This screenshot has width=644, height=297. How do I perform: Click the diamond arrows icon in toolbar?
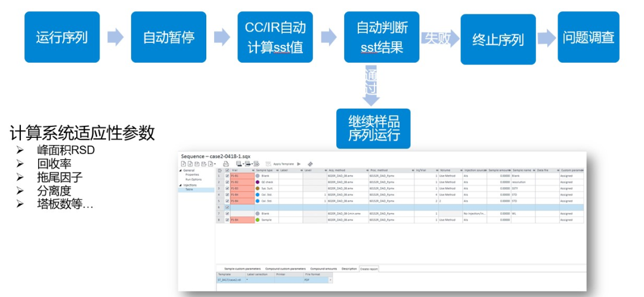tap(310, 164)
